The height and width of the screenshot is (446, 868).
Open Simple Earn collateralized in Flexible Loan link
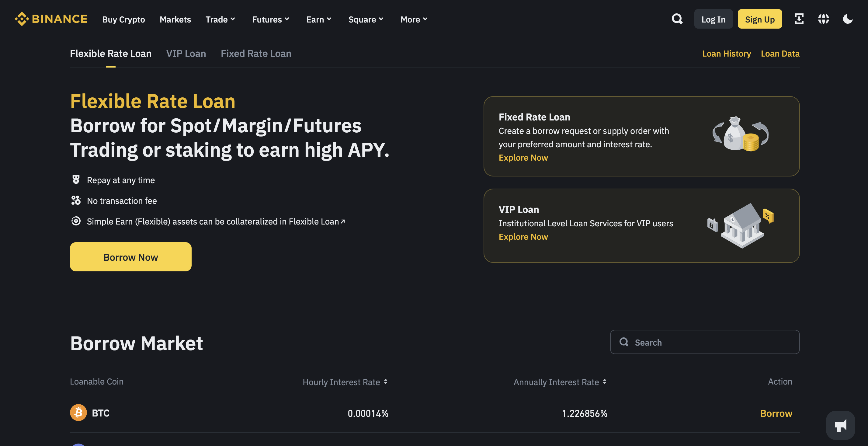point(216,221)
